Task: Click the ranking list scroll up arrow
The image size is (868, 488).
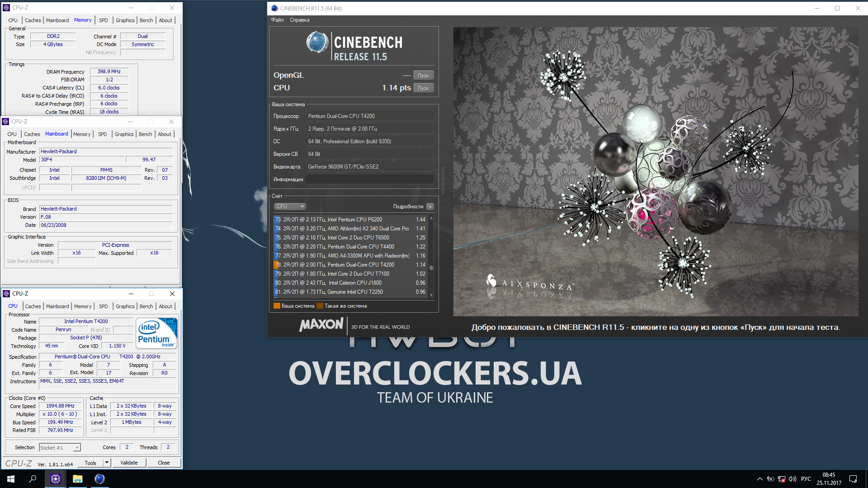Action: [x=431, y=218]
